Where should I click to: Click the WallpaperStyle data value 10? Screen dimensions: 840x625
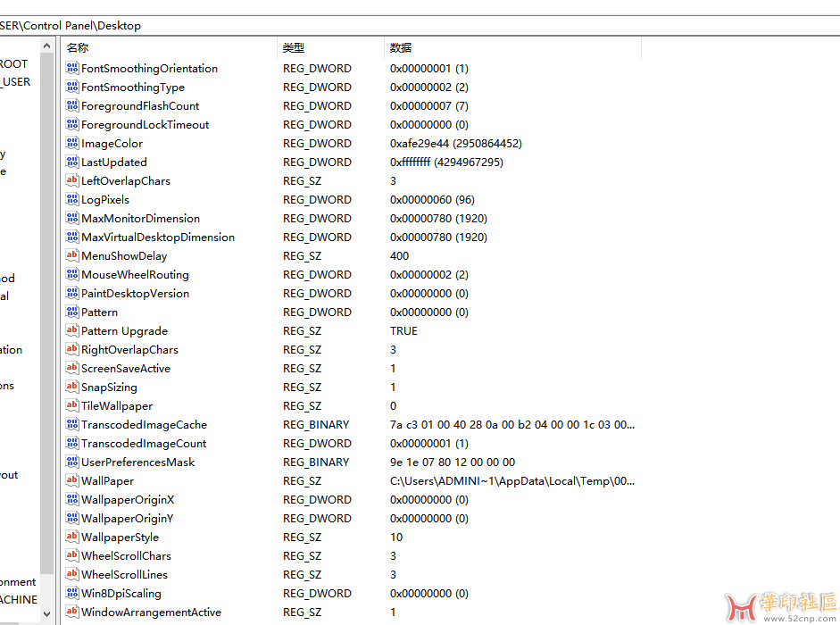pyautogui.click(x=396, y=537)
